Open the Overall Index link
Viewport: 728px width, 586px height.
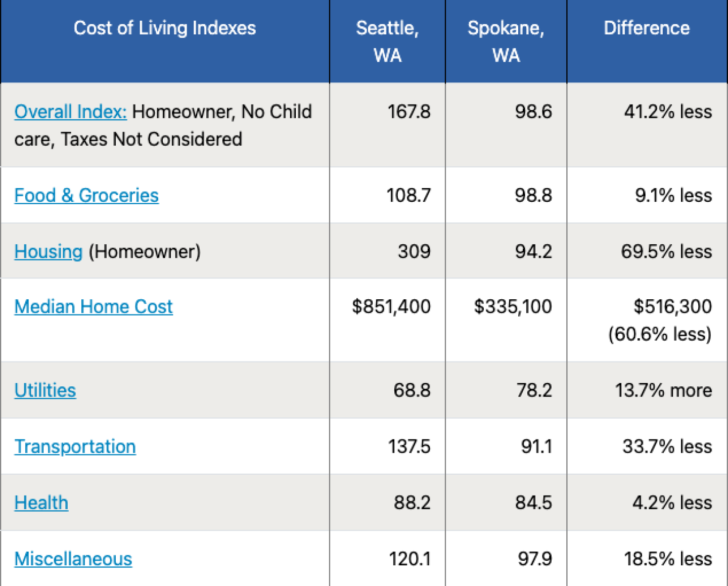[70, 112]
